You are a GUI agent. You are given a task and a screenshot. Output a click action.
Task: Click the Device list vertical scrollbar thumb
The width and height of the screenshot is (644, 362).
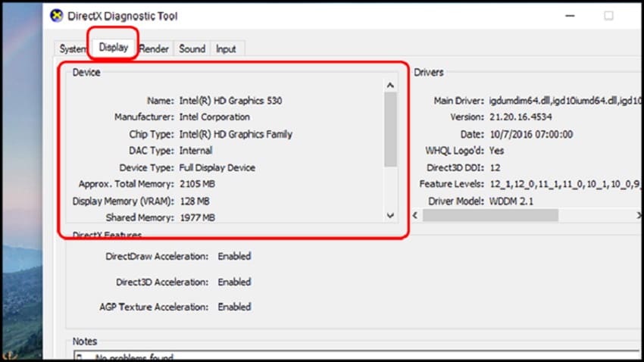pyautogui.click(x=390, y=130)
